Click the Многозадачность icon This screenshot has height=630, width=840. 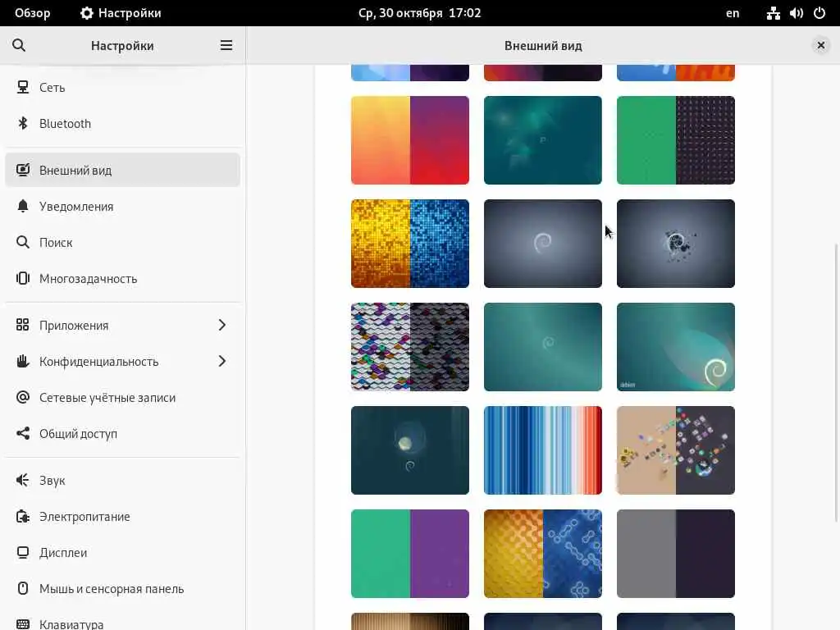(x=22, y=279)
